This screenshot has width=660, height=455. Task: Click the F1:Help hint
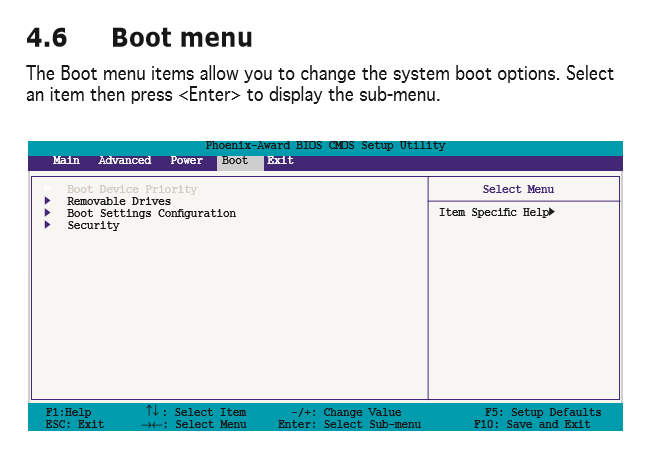[x=68, y=412]
